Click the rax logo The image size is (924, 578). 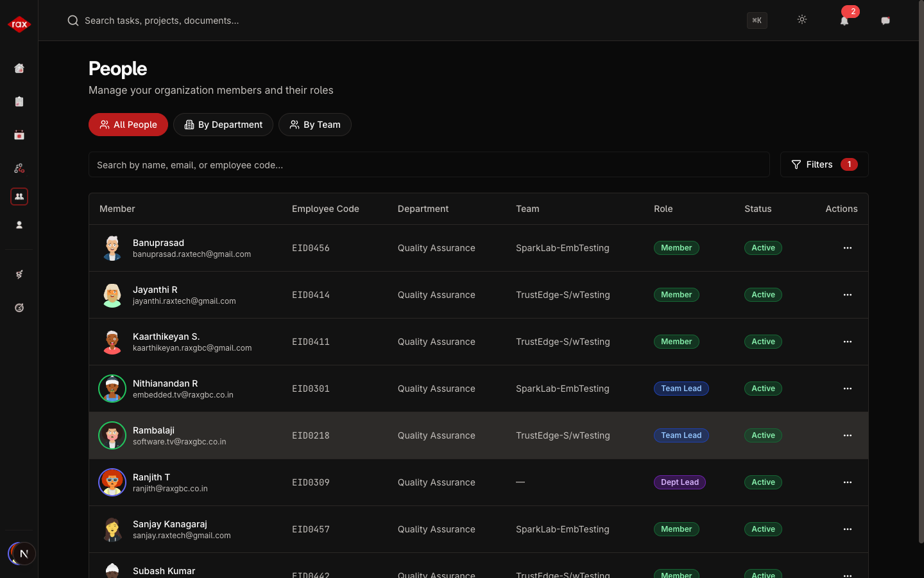pyautogui.click(x=19, y=24)
